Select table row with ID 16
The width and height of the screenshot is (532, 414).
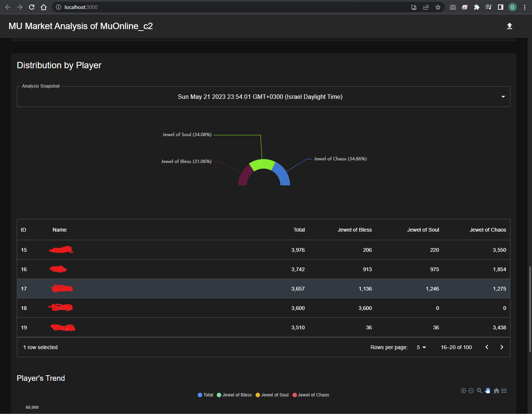[263, 269]
